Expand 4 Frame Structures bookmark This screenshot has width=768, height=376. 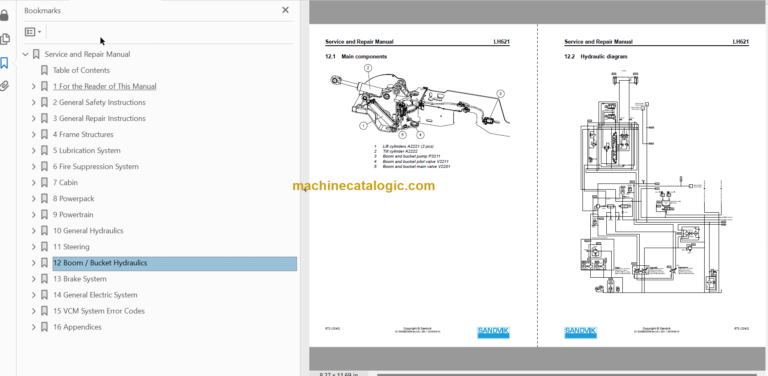33,134
